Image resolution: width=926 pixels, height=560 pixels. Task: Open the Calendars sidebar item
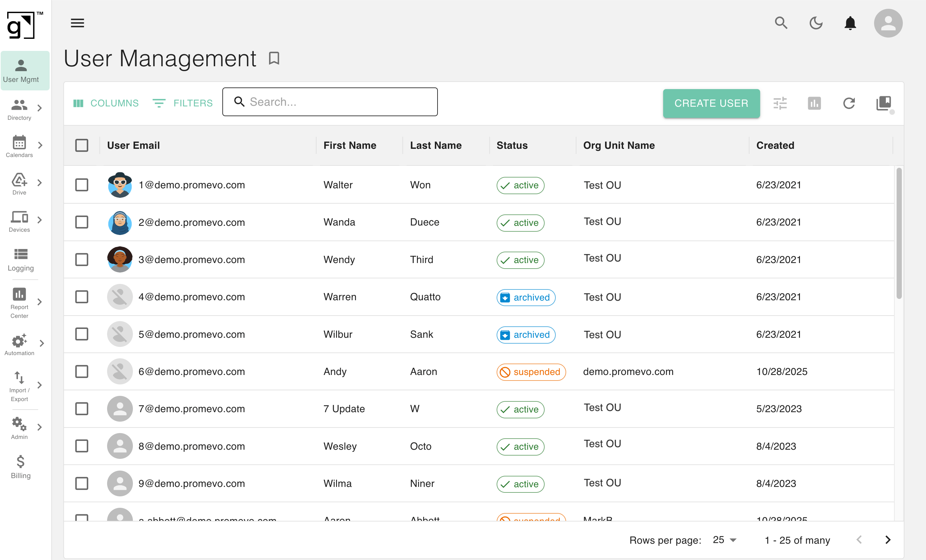pyautogui.click(x=19, y=147)
